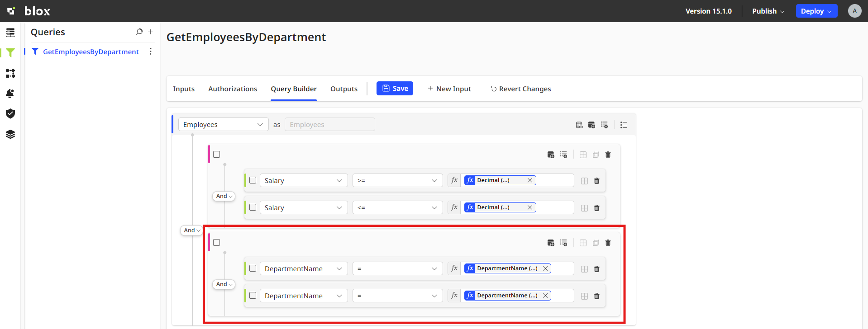Delete the second DepartmentName condition row

tap(596, 296)
